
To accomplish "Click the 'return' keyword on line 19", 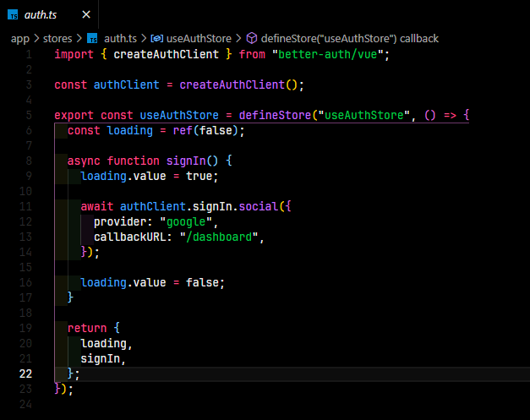I will point(87,328).
